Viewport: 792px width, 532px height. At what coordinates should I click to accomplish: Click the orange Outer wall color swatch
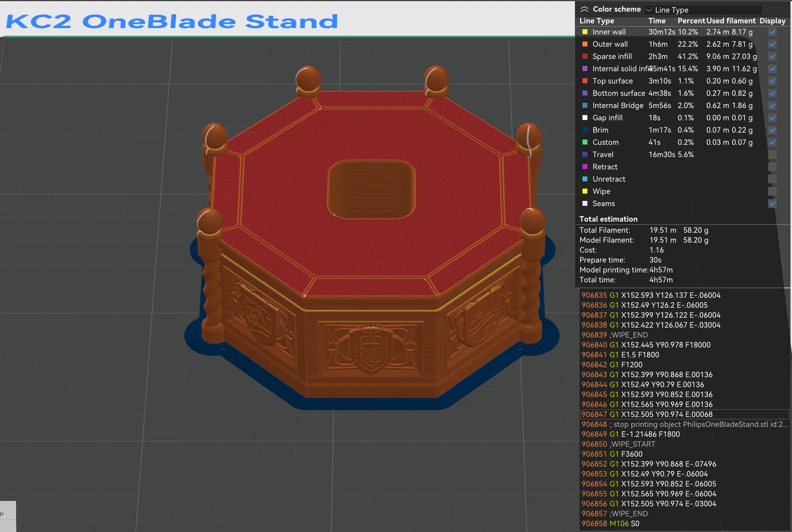coord(585,45)
